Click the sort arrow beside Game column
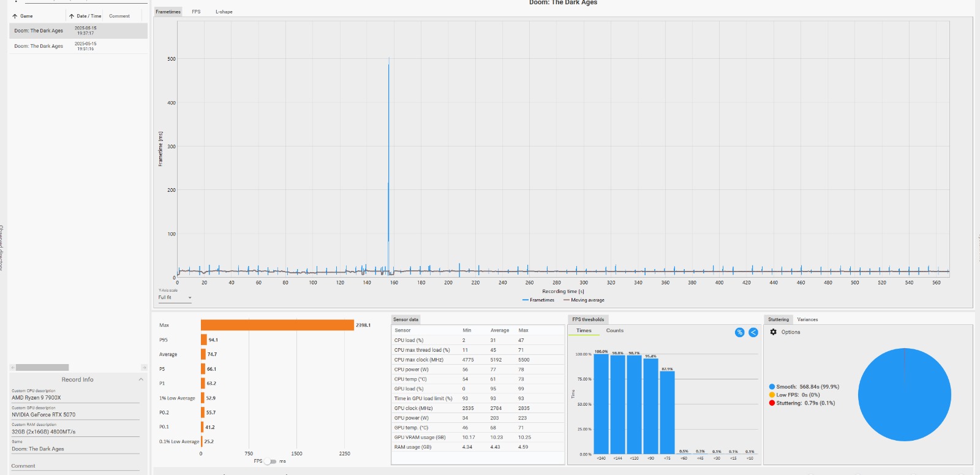Viewport: 980px width, 475px height. point(15,16)
